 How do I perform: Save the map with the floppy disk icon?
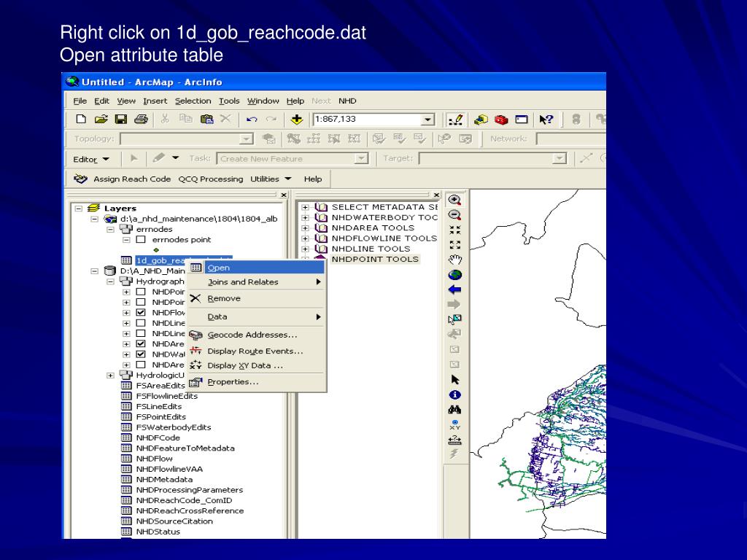point(121,119)
